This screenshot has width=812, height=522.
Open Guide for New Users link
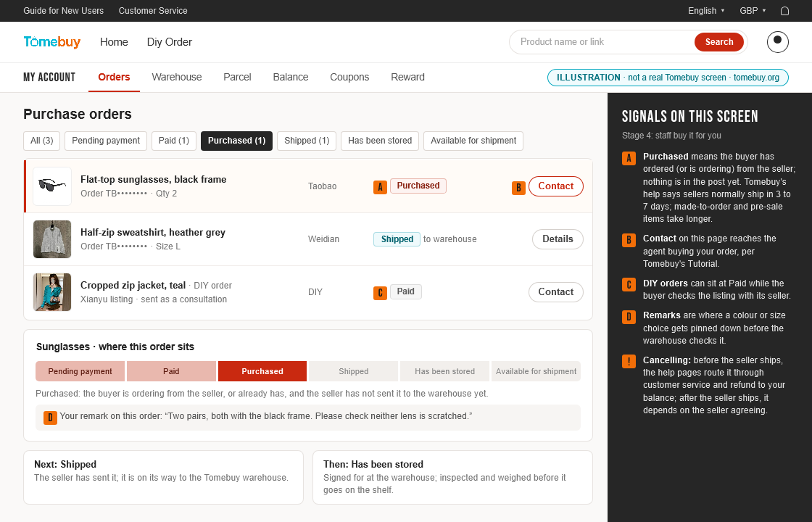point(63,11)
